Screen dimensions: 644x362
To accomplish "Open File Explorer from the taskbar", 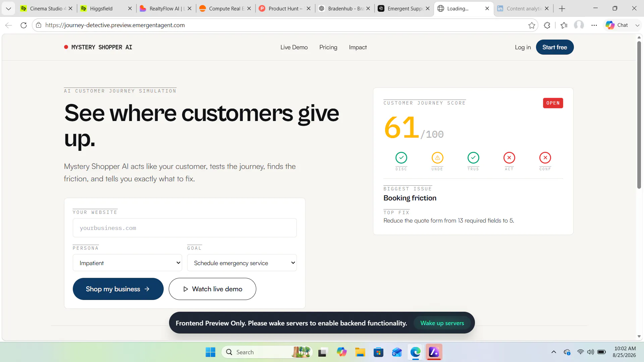I will point(360,352).
